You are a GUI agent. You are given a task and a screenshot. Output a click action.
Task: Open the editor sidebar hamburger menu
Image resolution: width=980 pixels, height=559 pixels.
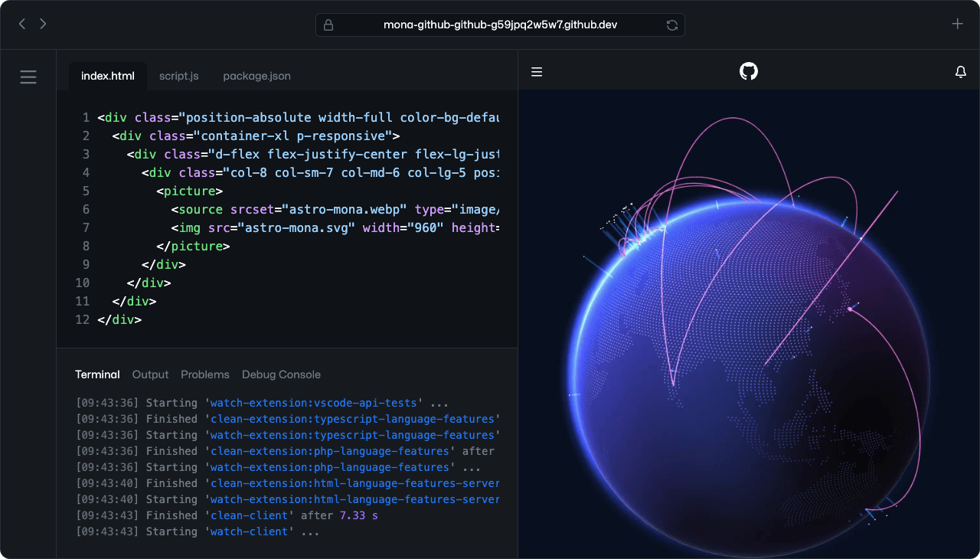(28, 77)
